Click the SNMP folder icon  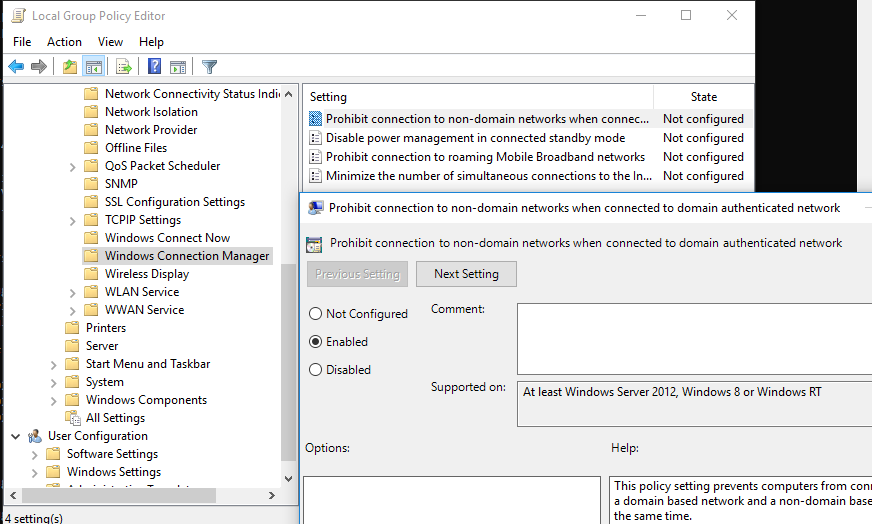[x=91, y=184]
